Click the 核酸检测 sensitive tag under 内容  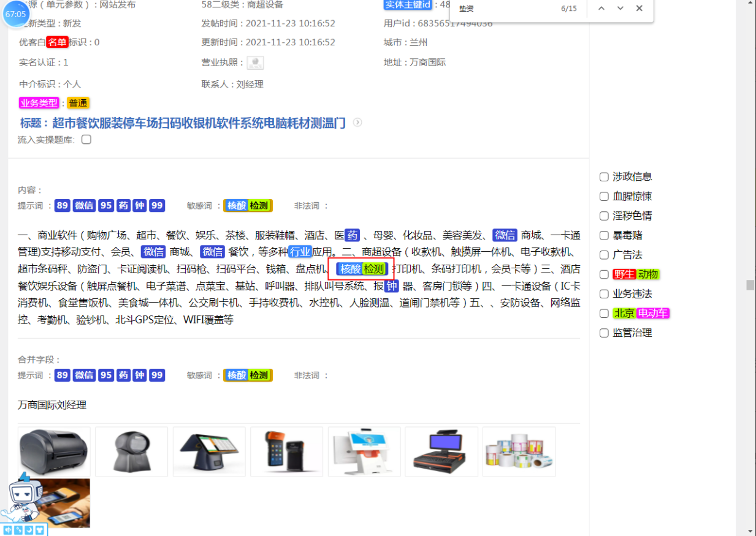pyautogui.click(x=248, y=206)
